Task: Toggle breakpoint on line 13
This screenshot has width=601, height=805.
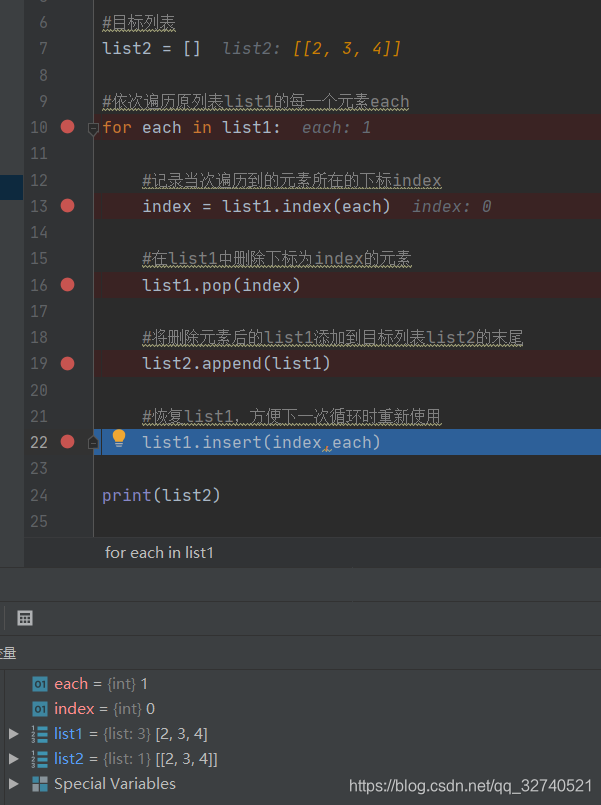Action: [x=67, y=206]
